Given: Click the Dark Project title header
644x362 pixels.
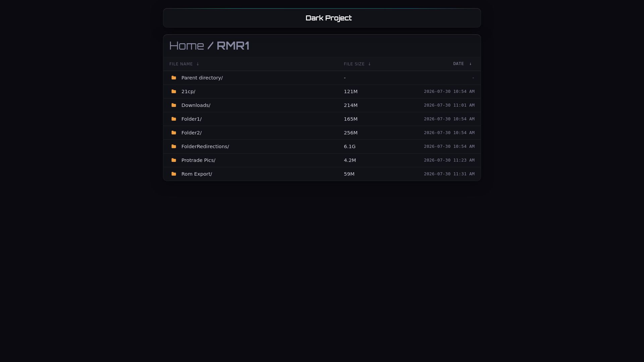Looking at the screenshot, I should (x=328, y=18).
